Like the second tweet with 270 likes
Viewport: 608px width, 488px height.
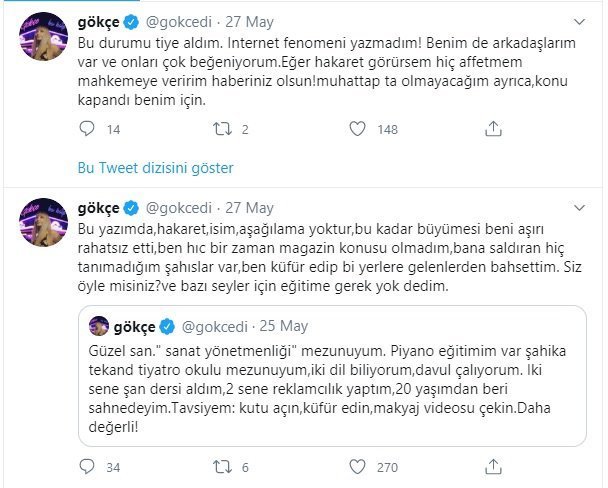pyautogui.click(x=357, y=465)
